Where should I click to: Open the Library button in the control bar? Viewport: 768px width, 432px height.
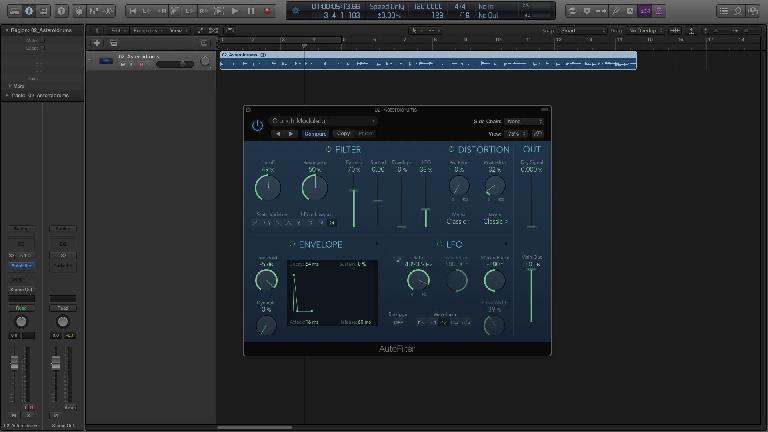tap(14, 10)
